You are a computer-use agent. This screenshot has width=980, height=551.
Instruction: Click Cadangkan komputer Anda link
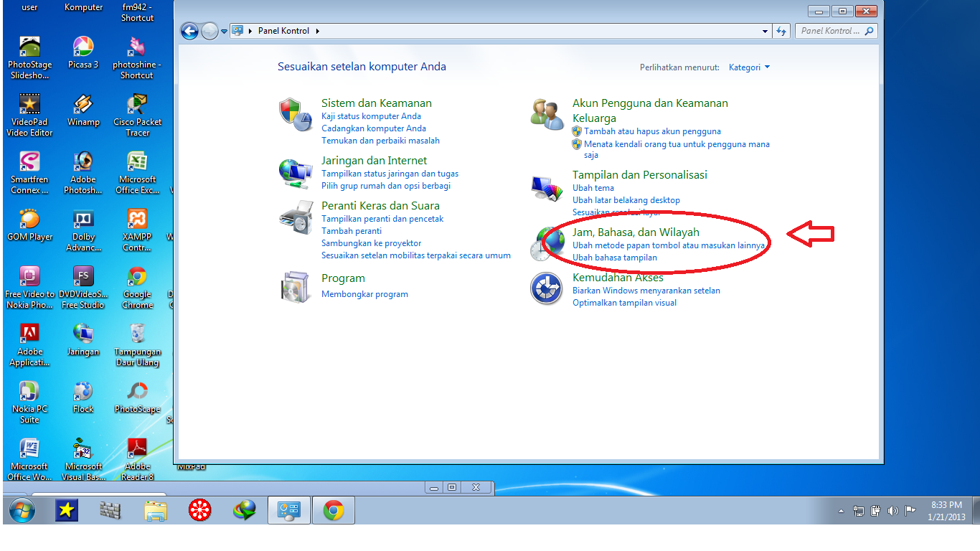374,128
